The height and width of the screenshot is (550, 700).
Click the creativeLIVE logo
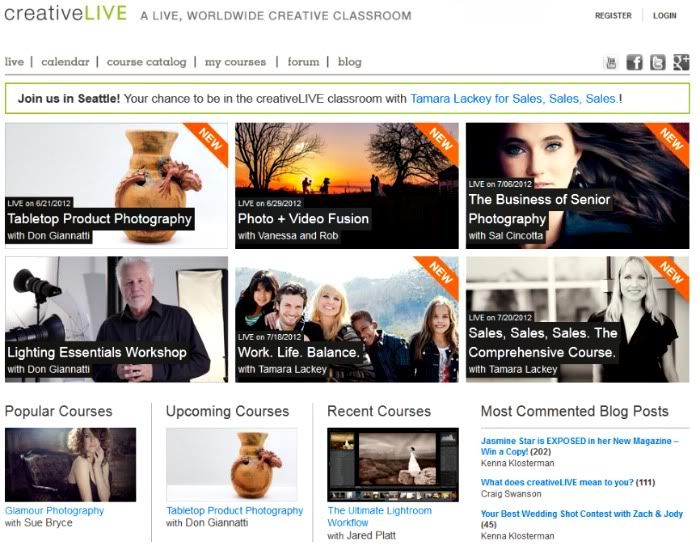coord(66,13)
